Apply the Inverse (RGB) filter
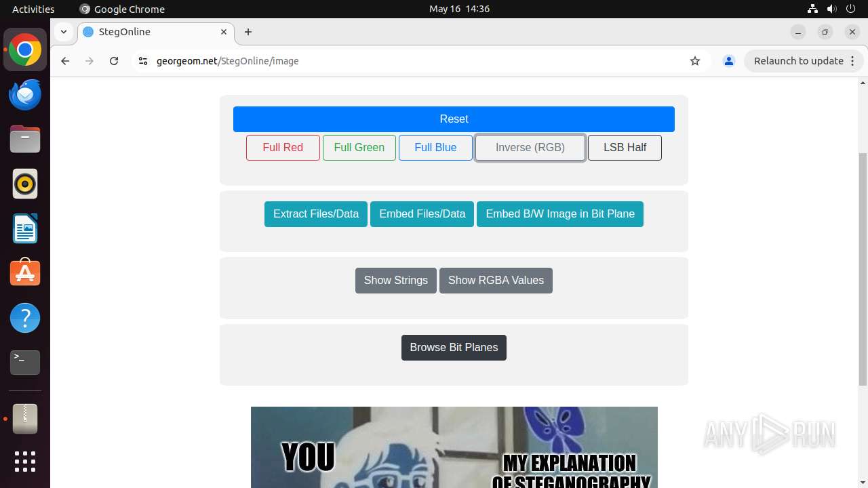The image size is (868, 488). tap(530, 148)
